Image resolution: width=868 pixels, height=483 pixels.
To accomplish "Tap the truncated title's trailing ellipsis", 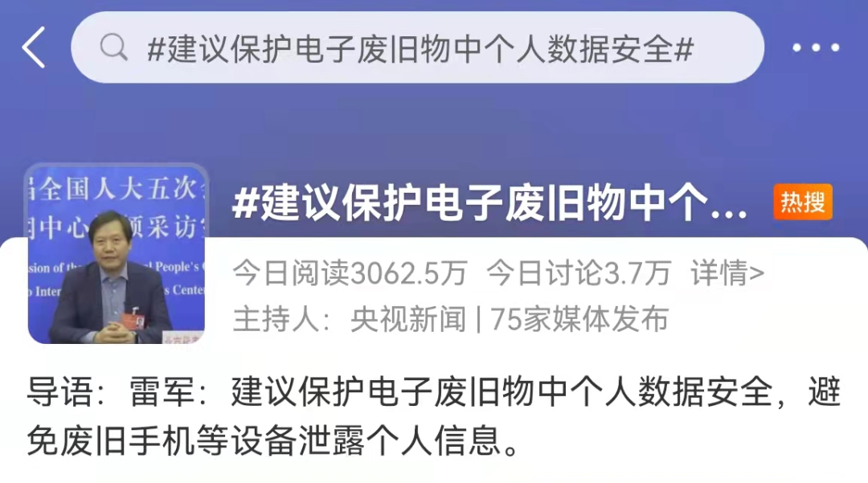I will tap(728, 213).
